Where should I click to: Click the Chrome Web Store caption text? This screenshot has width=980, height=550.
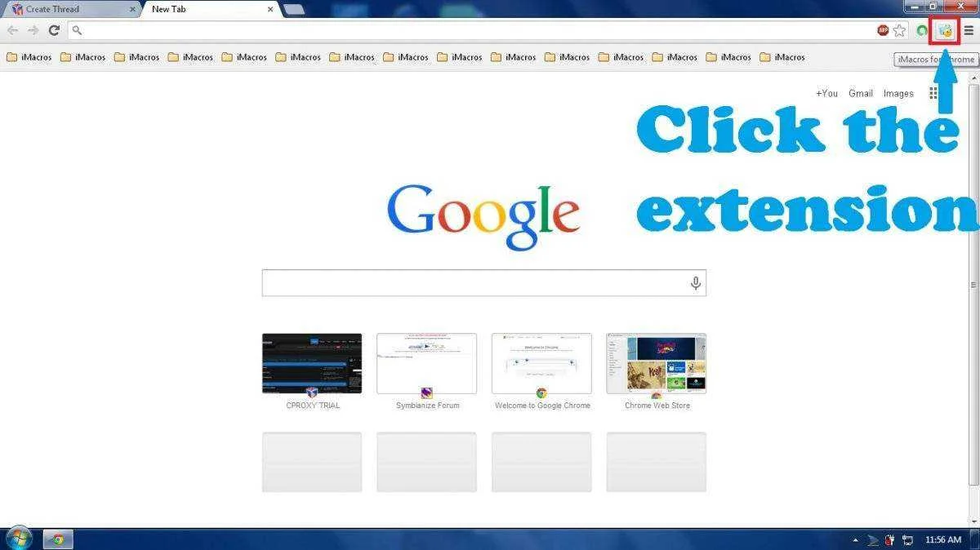pos(657,406)
